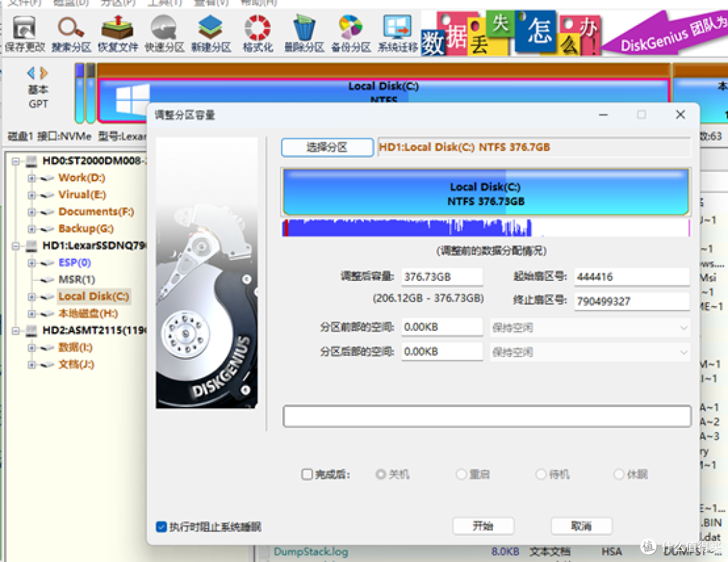Open the Search Partition (搜索分区) tool
This screenshot has height=562, width=728.
click(71, 34)
